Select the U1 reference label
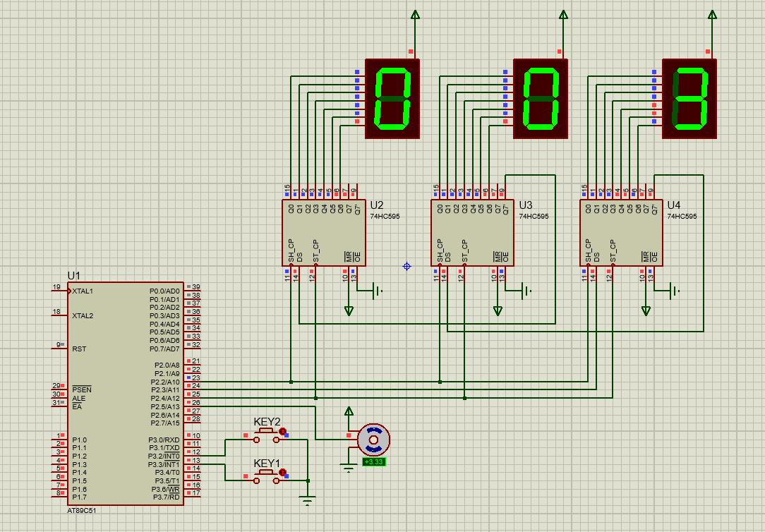 pyautogui.click(x=73, y=276)
